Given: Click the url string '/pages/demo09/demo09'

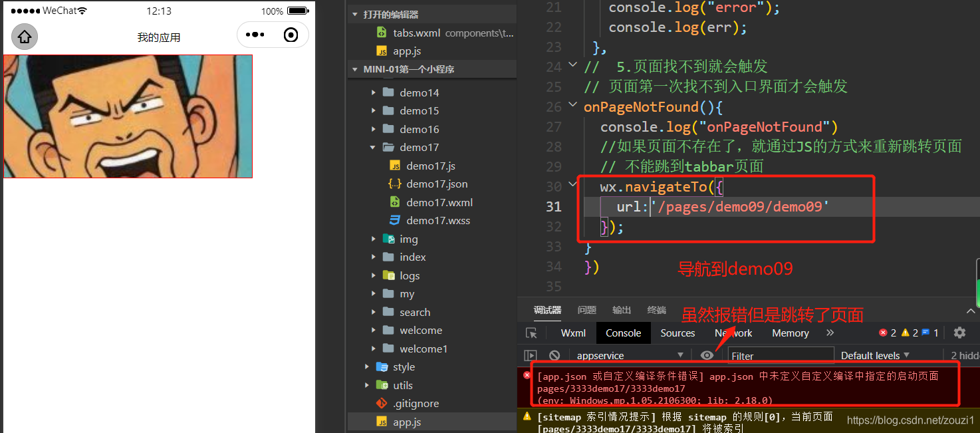Looking at the screenshot, I should click(x=740, y=206).
